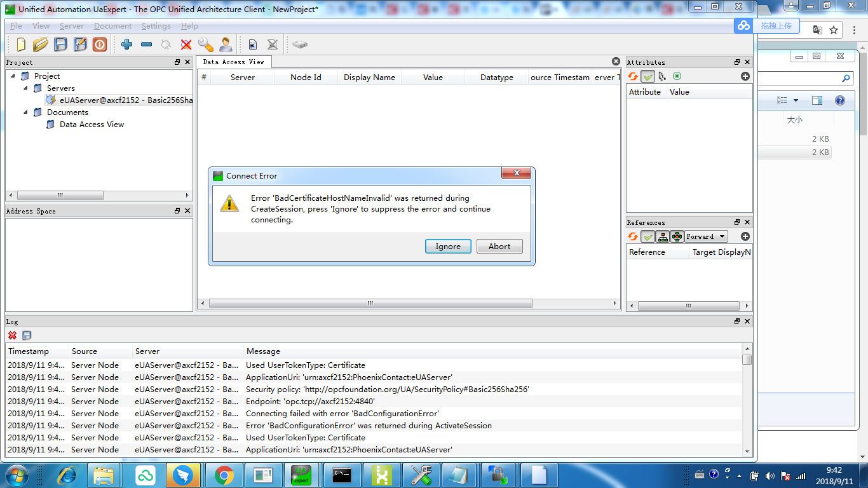Float the Project panel
This screenshot has width=868, height=488.
(177, 62)
